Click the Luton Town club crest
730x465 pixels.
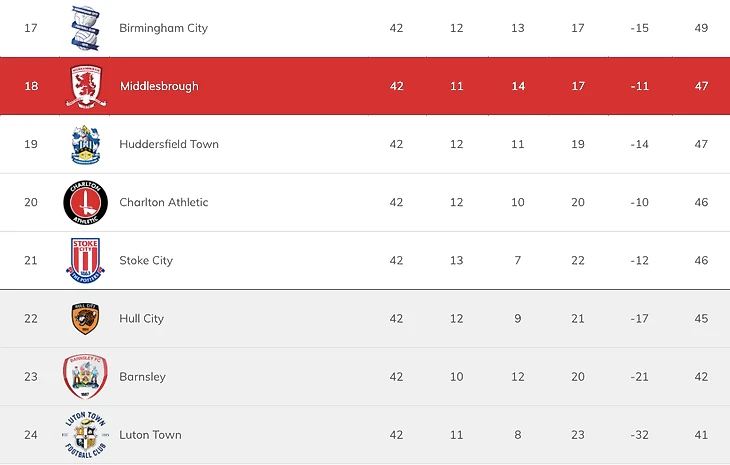pos(85,435)
